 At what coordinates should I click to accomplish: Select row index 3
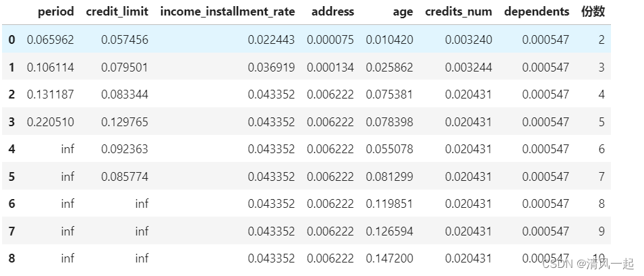(x=11, y=122)
